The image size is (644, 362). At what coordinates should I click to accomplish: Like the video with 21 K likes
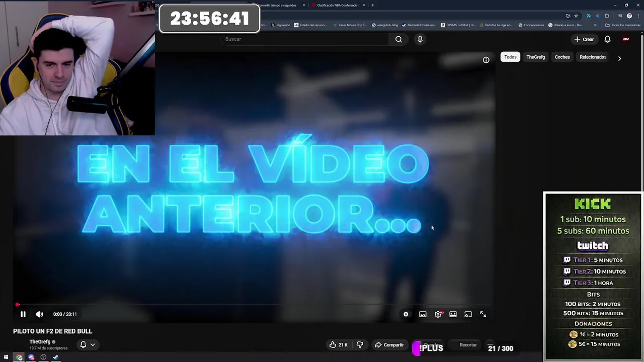pyautogui.click(x=338, y=345)
